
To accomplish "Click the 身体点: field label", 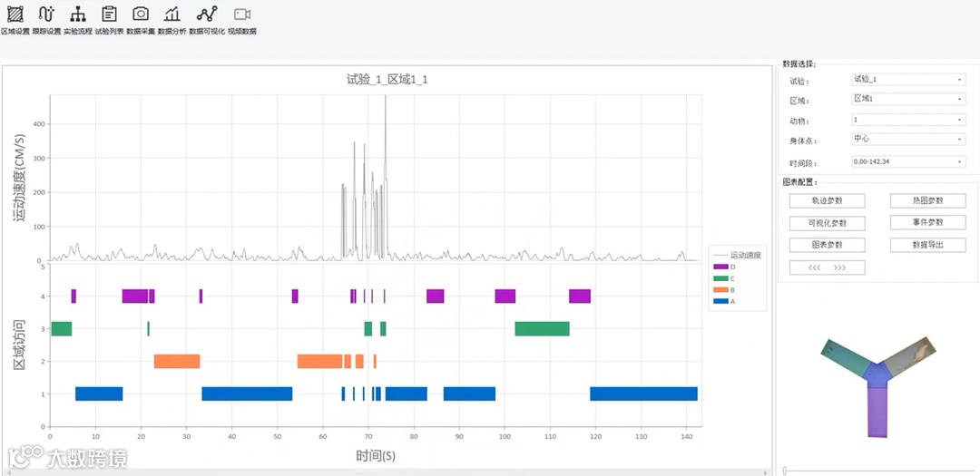I will (803, 141).
